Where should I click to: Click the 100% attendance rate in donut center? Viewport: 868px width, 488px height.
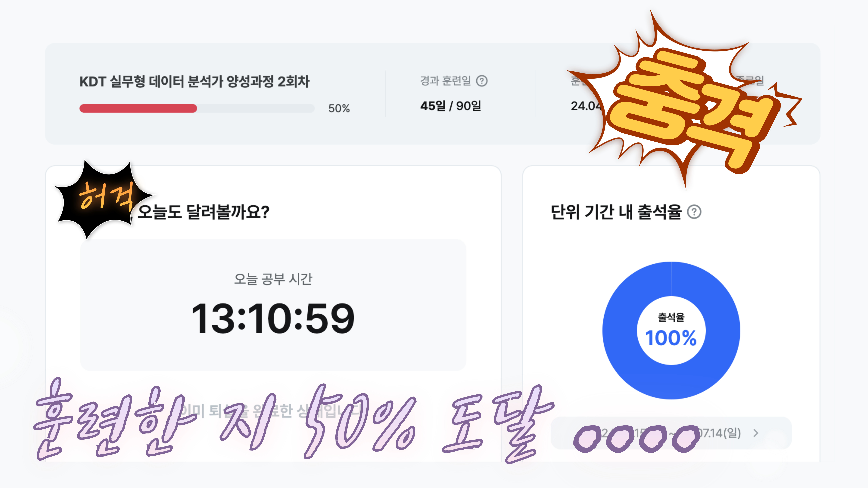click(x=671, y=338)
